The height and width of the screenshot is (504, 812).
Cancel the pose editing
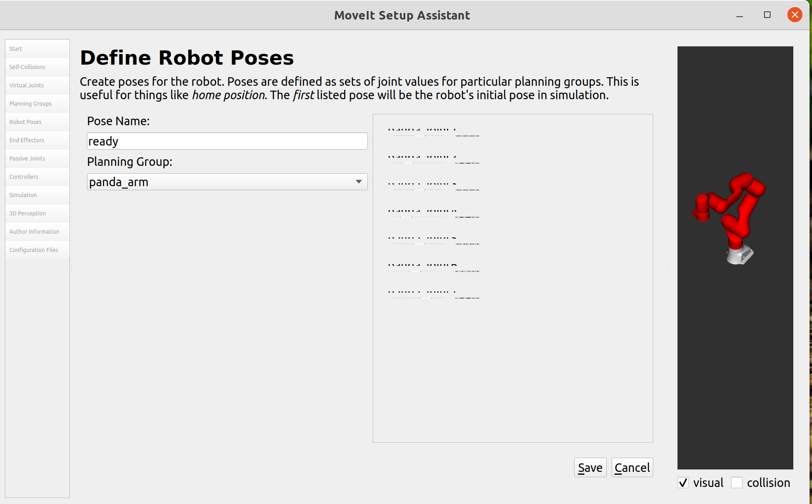[632, 467]
